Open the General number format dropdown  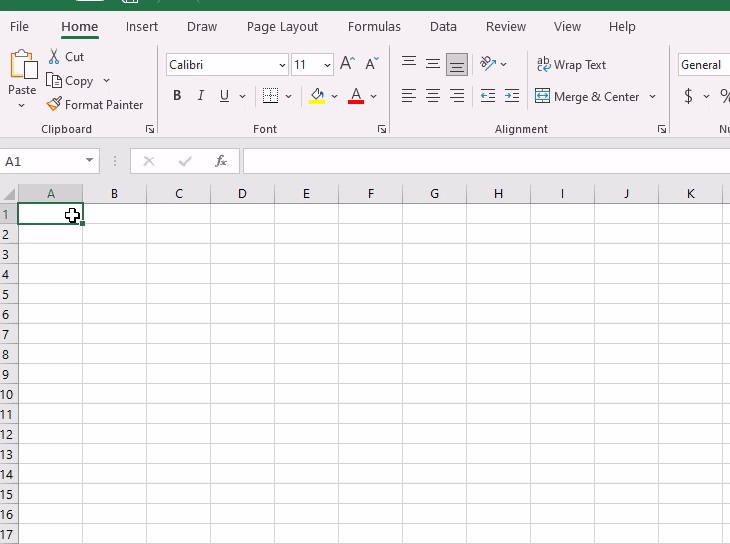click(704, 65)
